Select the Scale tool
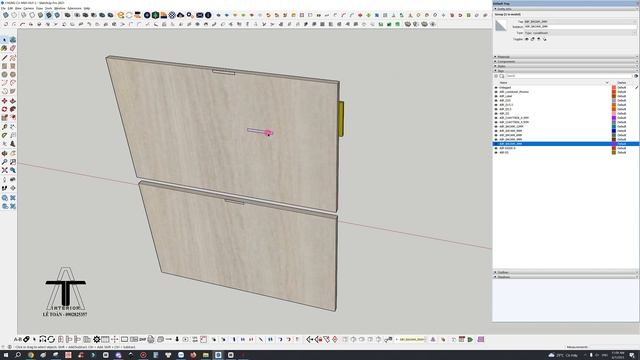This screenshot has width=640, height=360. tap(4, 118)
